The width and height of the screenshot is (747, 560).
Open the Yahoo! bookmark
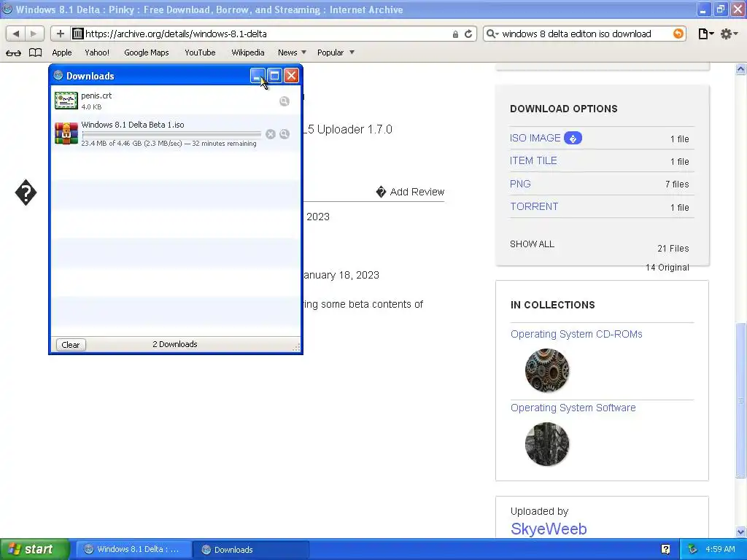click(x=97, y=52)
